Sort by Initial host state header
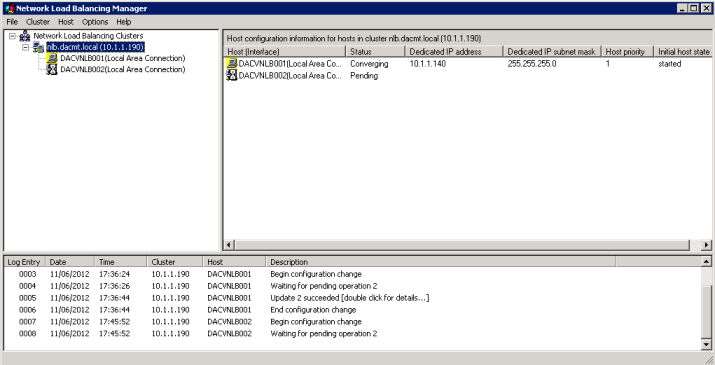The width and height of the screenshot is (715, 365). click(x=683, y=52)
